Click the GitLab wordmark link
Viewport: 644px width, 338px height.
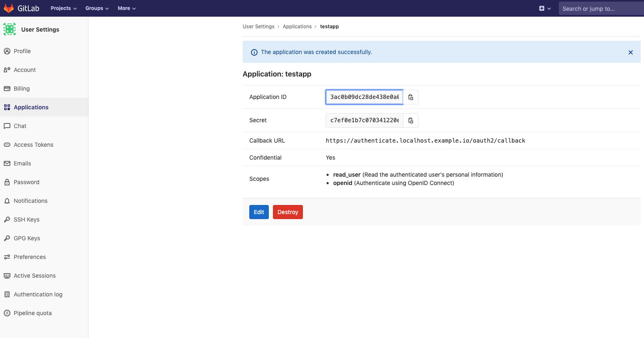(28, 8)
